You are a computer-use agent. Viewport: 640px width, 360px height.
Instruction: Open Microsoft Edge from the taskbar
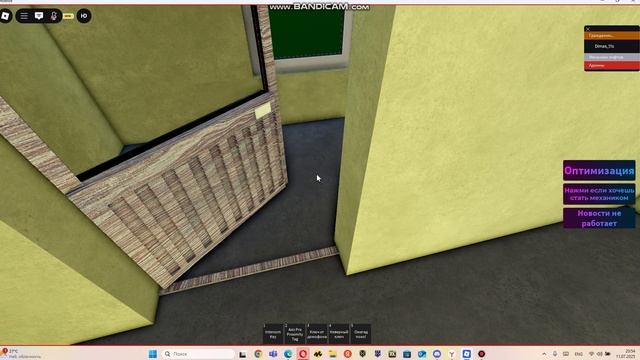(x=288, y=354)
